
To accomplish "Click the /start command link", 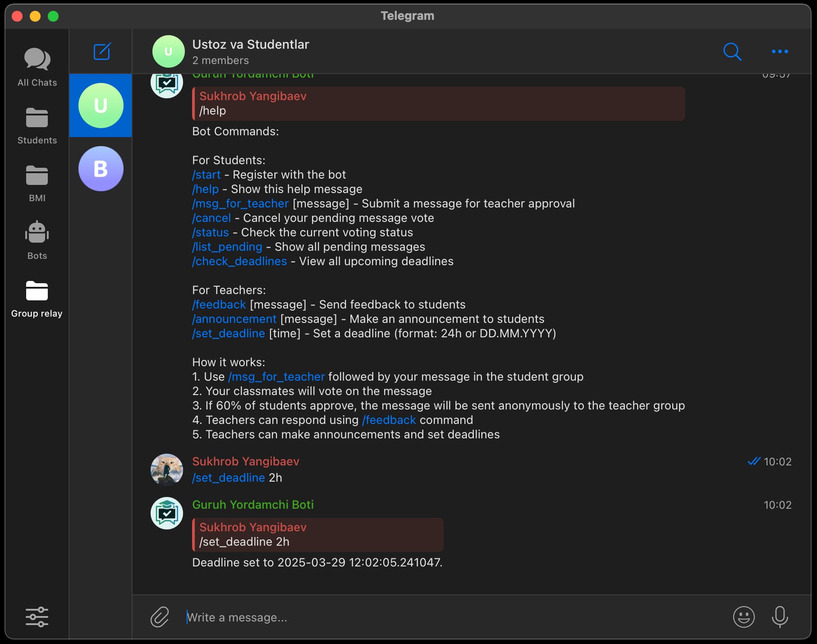I will click(x=207, y=175).
